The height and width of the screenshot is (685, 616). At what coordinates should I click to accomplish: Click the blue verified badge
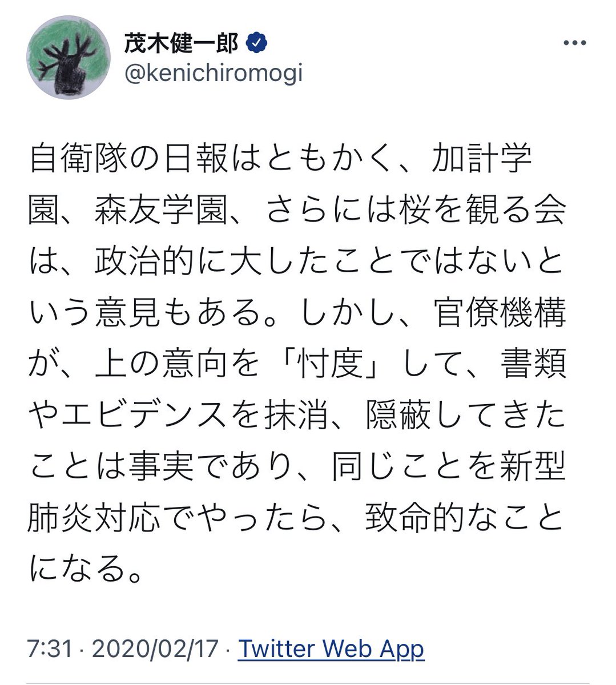(x=257, y=44)
